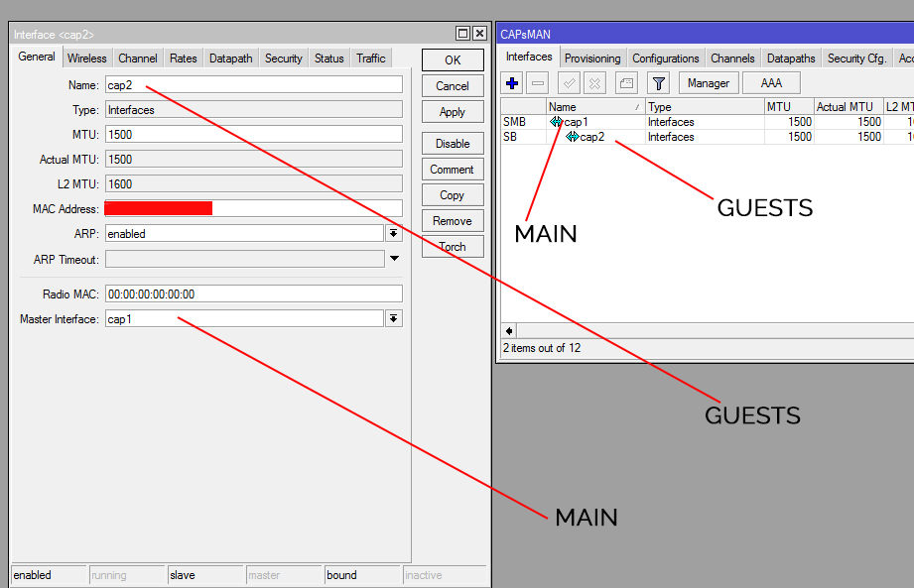Click the OK button
The width and height of the screenshot is (914, 588).
pyautogui.click(x=453, y=59)
